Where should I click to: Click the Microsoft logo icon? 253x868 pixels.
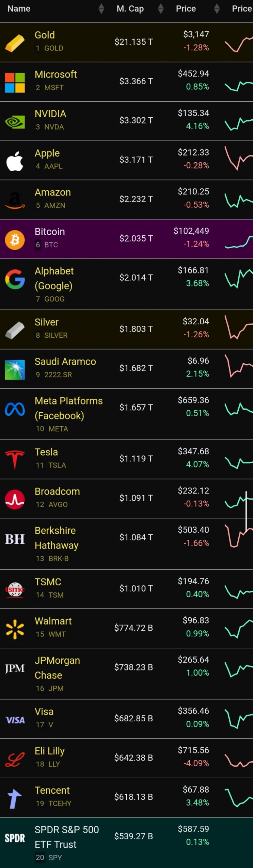coord(15,83)
